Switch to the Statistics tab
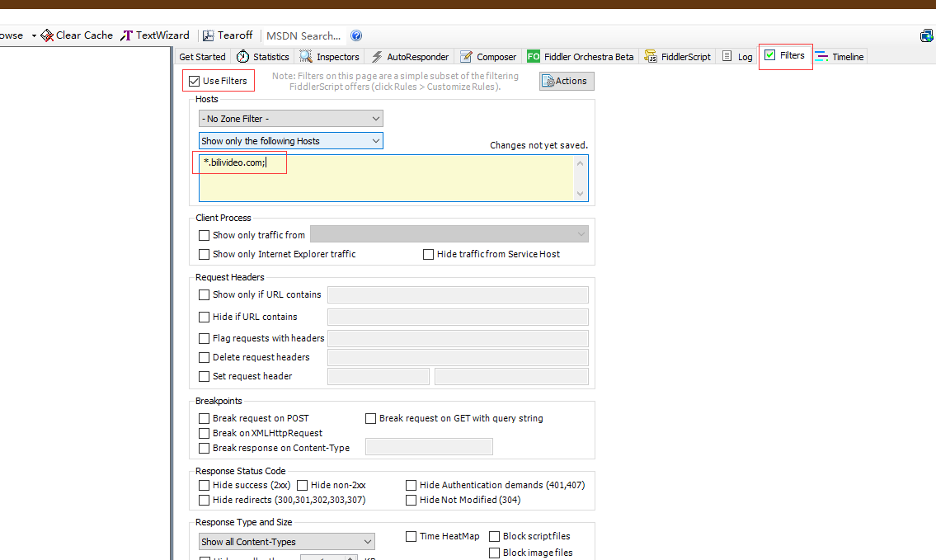936x560 pixels. coord(262,57)
